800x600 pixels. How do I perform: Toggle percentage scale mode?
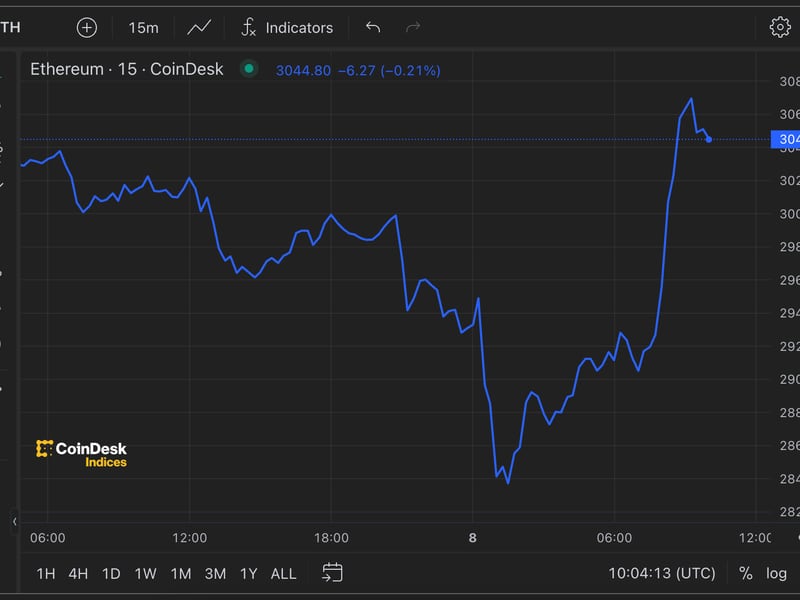tap(745, 573)
